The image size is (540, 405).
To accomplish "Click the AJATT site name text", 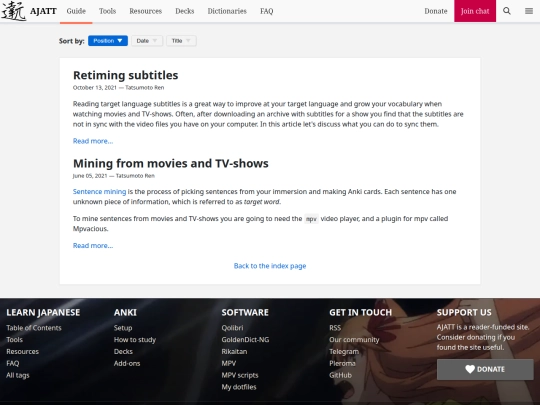I will pos(43,11).
